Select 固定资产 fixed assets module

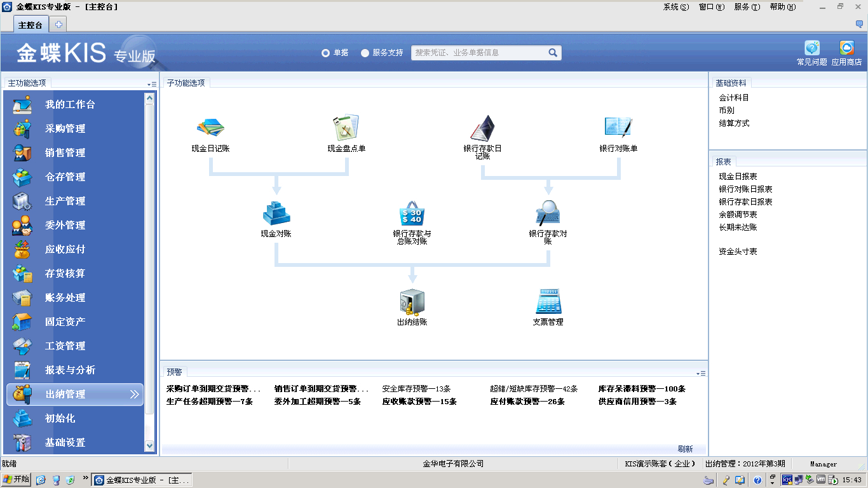[x=65, y=322]
